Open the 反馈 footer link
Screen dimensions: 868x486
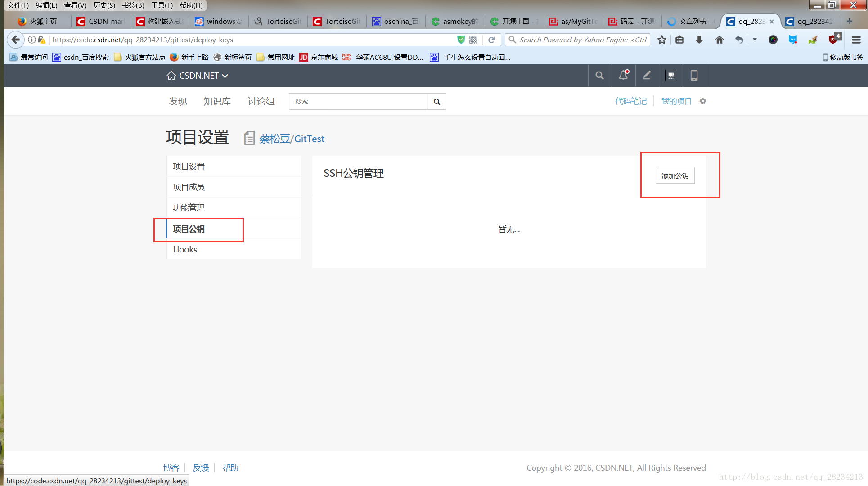201,468
